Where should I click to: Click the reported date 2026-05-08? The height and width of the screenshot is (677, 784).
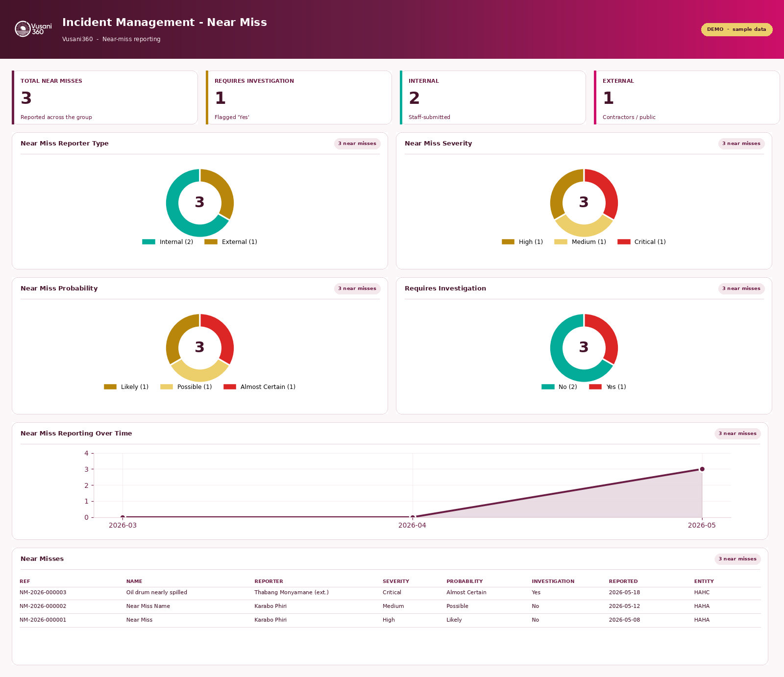click(624, 620)
